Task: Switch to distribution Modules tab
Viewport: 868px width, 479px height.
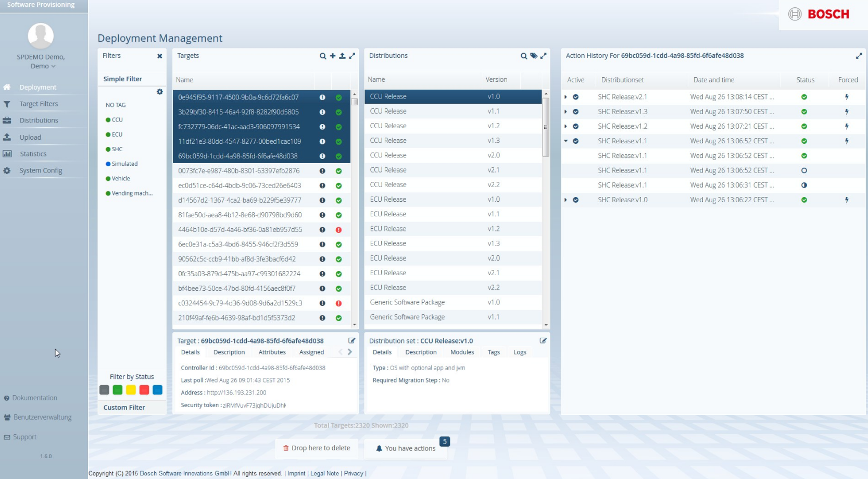Action: [462, 352]
